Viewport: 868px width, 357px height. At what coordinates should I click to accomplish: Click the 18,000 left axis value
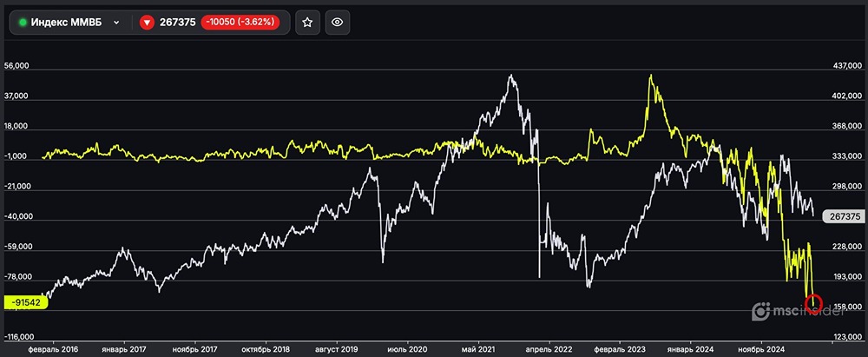[x=16, y=127]
